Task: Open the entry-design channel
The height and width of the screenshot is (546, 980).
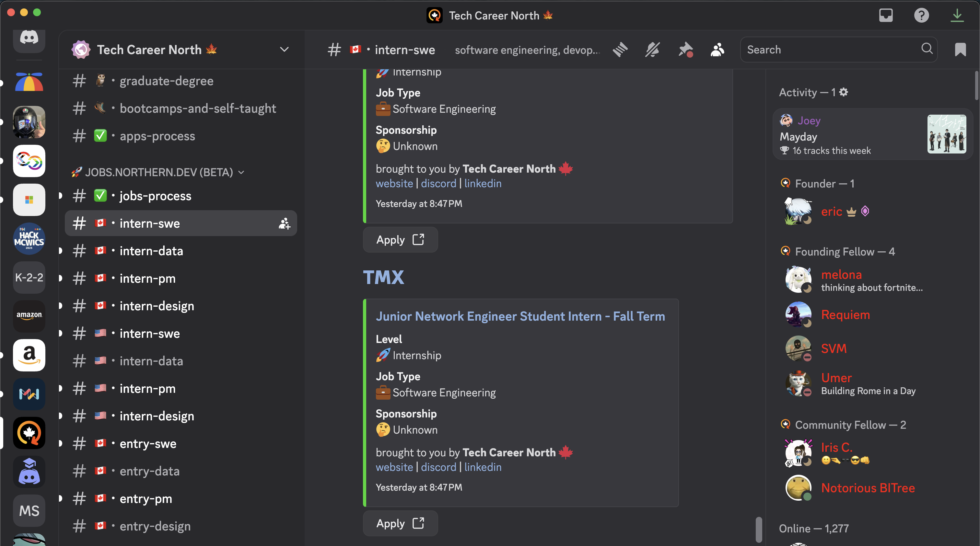Action: pyautogui.click(x=181, y=526)
